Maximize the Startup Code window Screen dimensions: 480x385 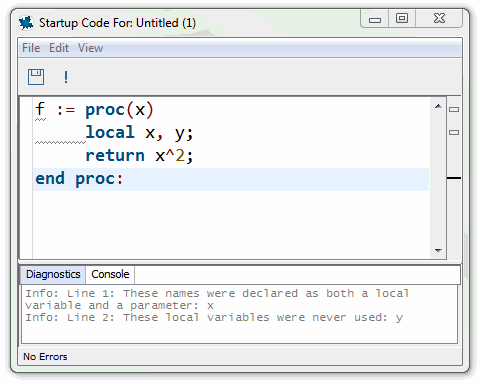402,18
